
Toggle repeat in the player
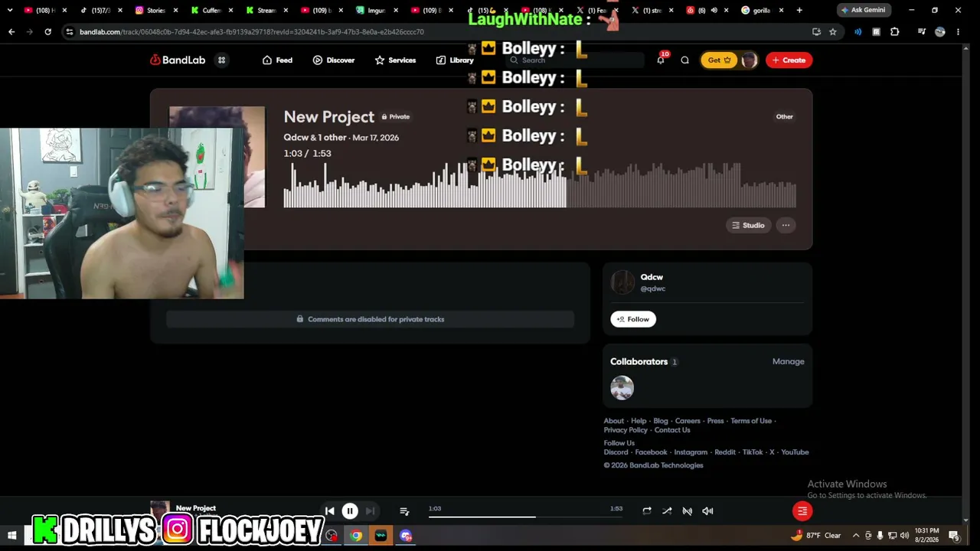pyautogui.click(x=647, y=511)
